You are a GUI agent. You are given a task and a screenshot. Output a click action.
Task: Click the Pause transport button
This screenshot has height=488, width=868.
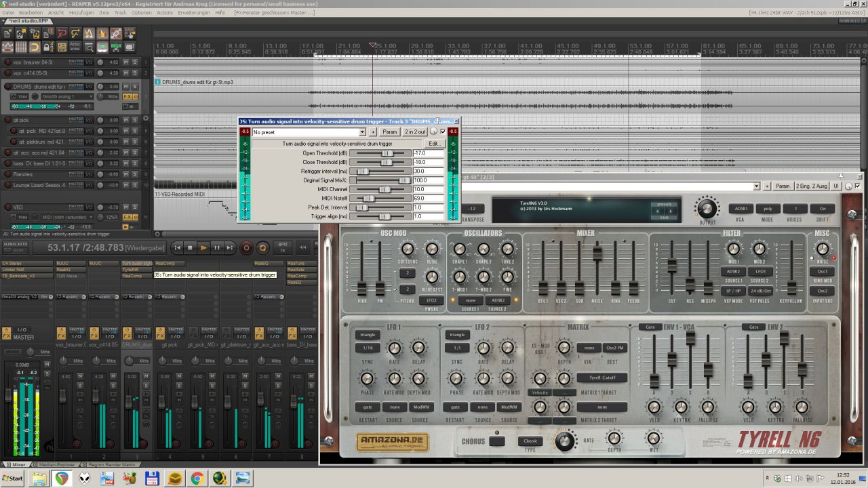217,248
